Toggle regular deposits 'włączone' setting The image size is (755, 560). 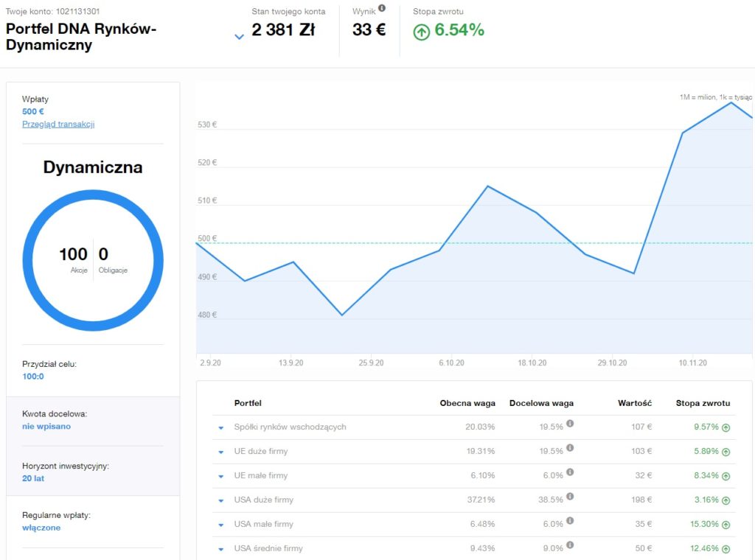click(41, 528)
